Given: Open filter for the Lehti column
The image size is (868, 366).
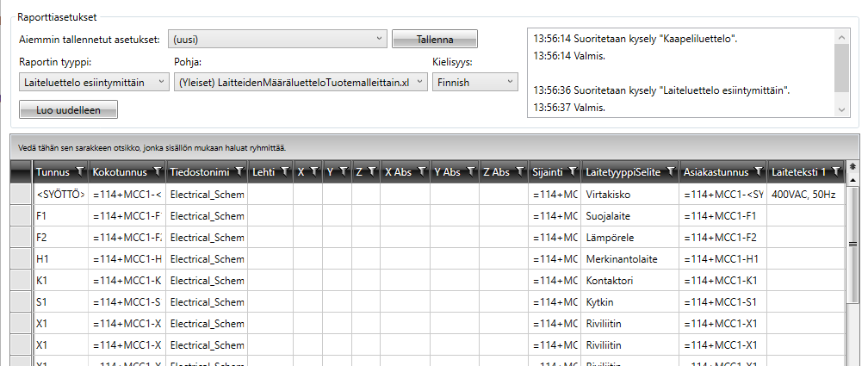Looking at the screenshot, I should pyautogui.click(x=284, y=171).
